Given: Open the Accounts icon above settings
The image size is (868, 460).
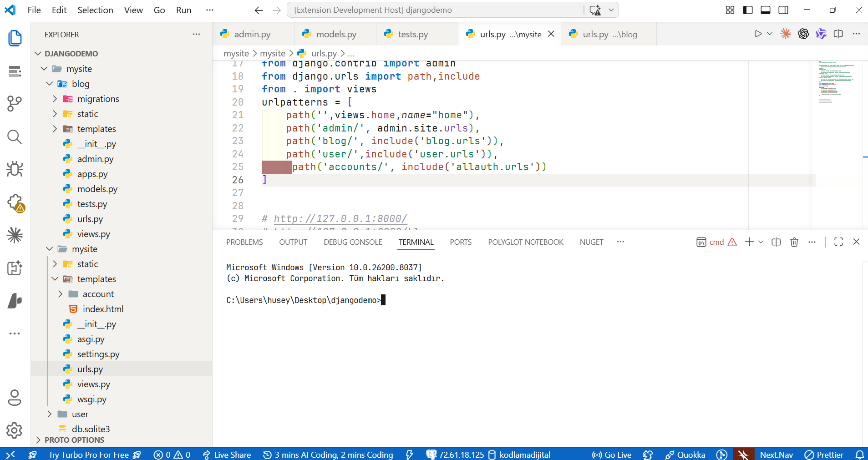Looking at the screenshot, I should 15,398.
